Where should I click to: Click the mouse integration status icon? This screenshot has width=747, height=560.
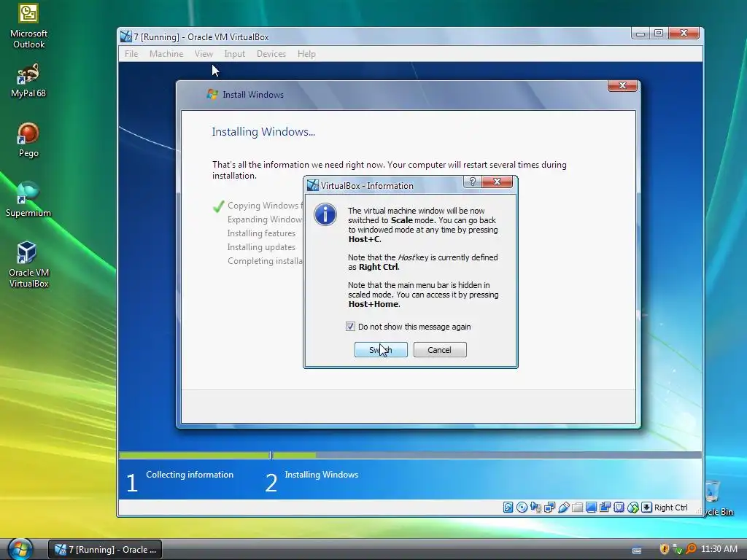tap(632, 507)
